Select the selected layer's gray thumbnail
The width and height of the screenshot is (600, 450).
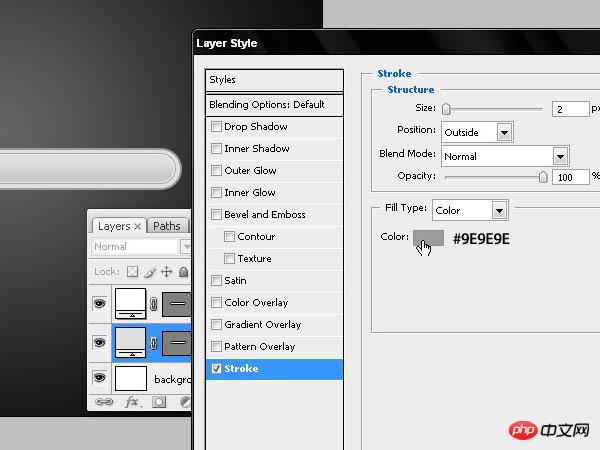[x=130, y=342]
